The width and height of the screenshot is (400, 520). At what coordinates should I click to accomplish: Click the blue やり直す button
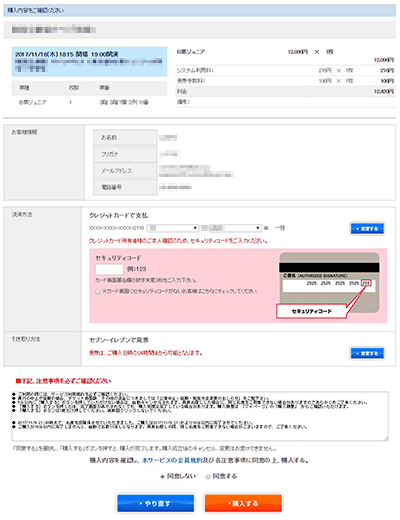coord(156,503)
